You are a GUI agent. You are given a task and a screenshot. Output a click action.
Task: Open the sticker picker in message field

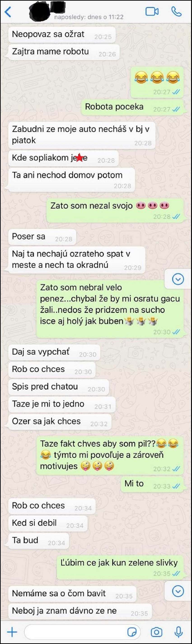(x=132, y=632)
